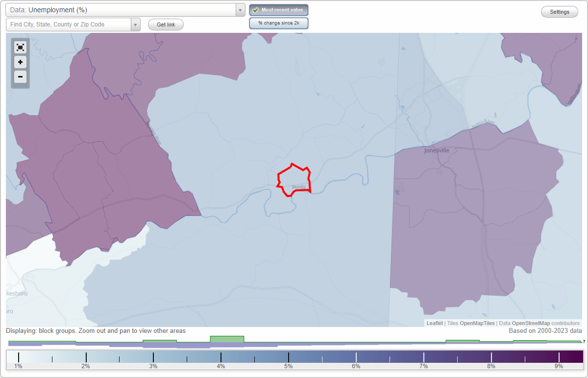Open the 'Unemployment (%)' selector
The width and height of the screenshot is (588, 378).
[x=122, y=9]
